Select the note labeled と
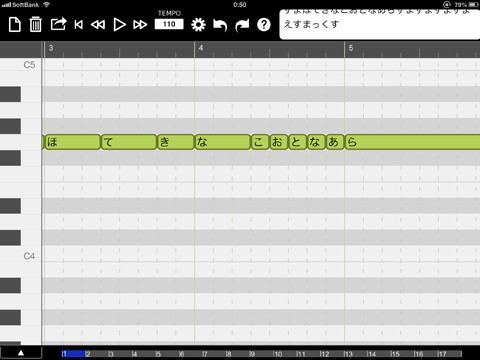This screenshot has width=480, height=360. [297, 142]
